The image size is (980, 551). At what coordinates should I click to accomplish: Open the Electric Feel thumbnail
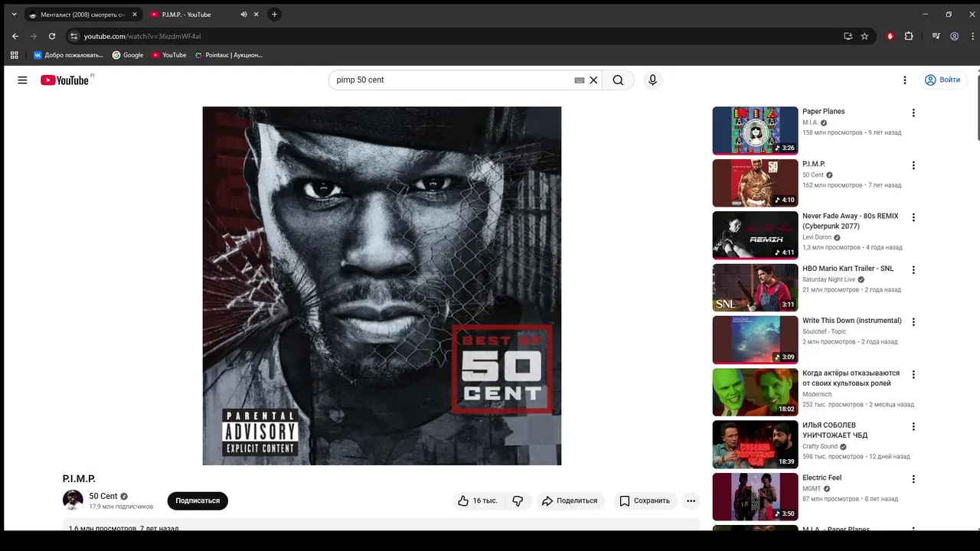[x=755, y=497]
